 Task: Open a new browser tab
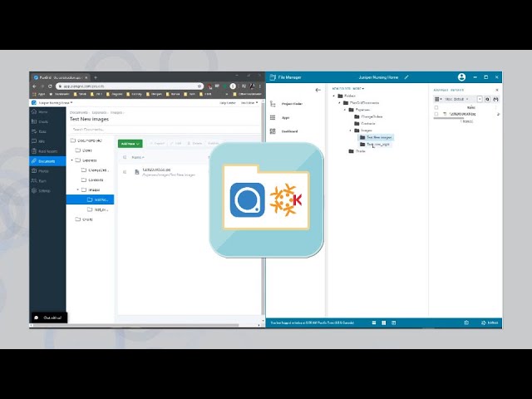point(96,77)
